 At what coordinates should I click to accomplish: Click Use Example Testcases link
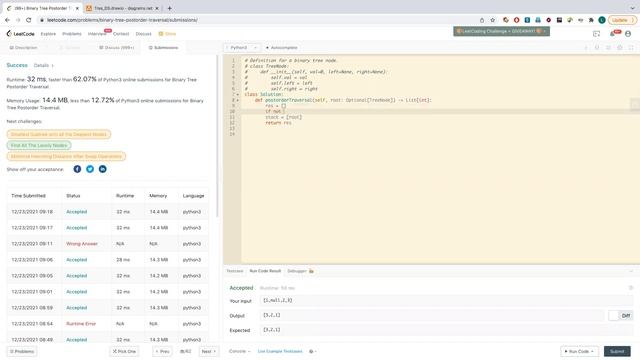[280, 351]
